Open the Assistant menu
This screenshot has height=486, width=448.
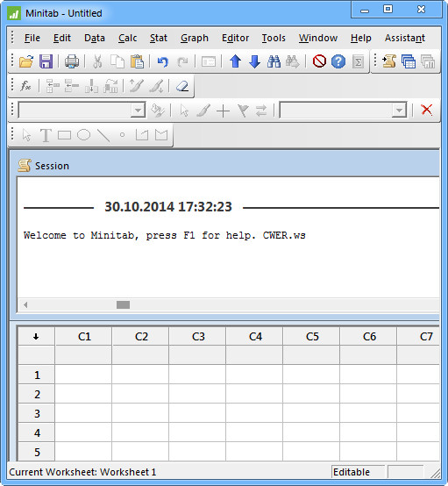point(405,38)
